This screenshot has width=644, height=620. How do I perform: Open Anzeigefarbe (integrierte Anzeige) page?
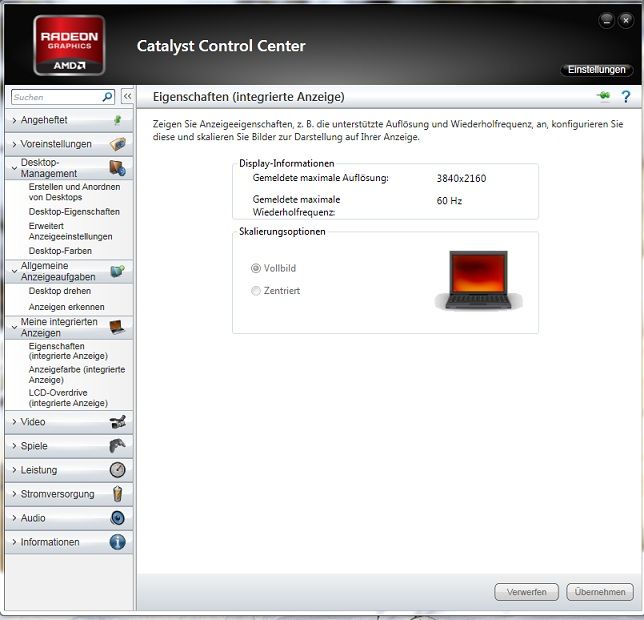tap(77, 374)
